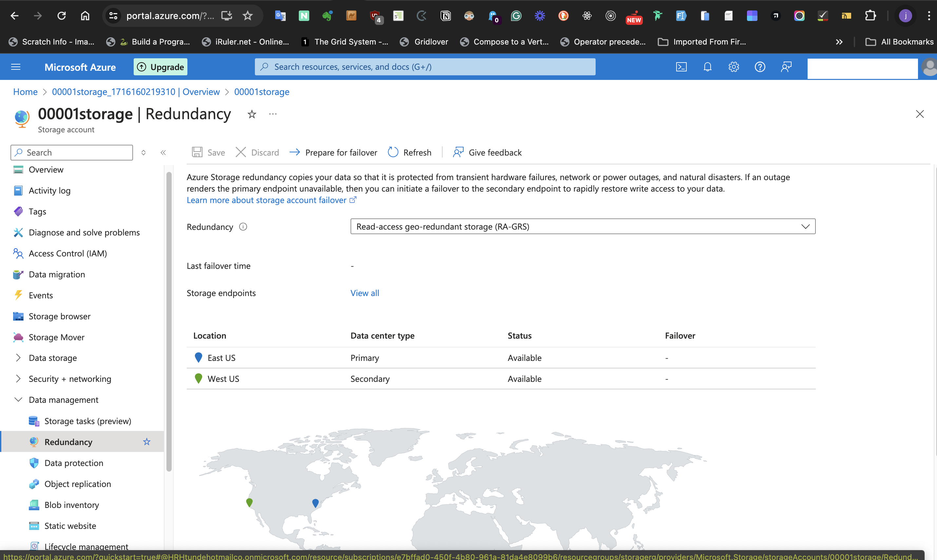The image size is (937, 560).
Task: Click the Azure global search field
Action: coord(425,67)
